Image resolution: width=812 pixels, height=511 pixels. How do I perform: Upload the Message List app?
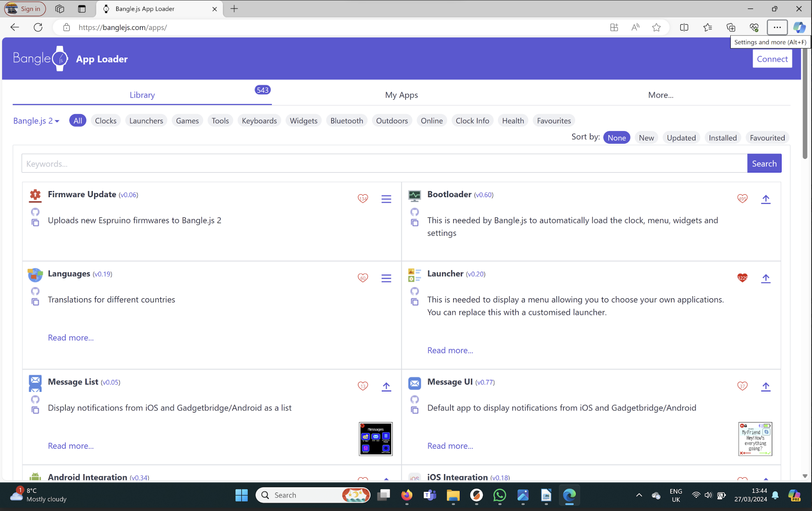pyautogui.click(x=386, y=386)
